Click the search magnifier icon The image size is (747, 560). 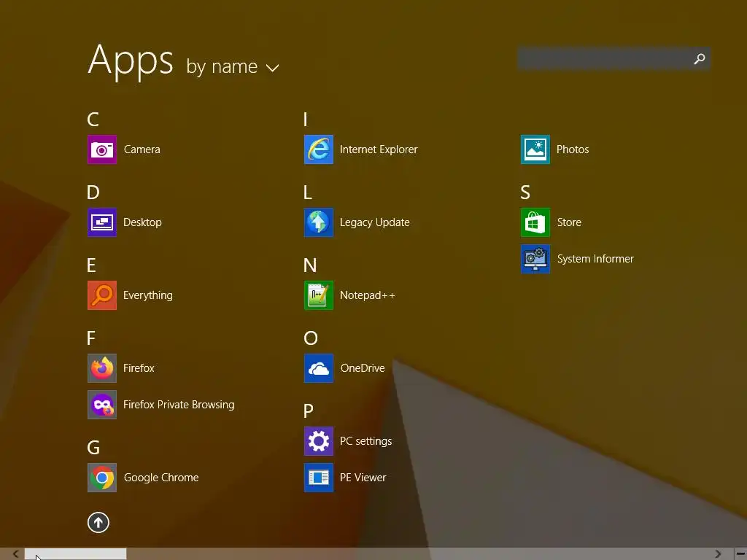pyautogui.click(x=700, y=58)
